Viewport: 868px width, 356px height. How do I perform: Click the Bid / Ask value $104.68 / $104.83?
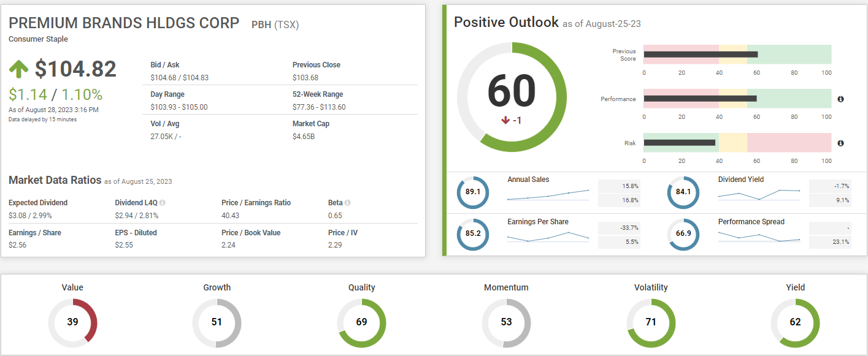tap(180, 78)
